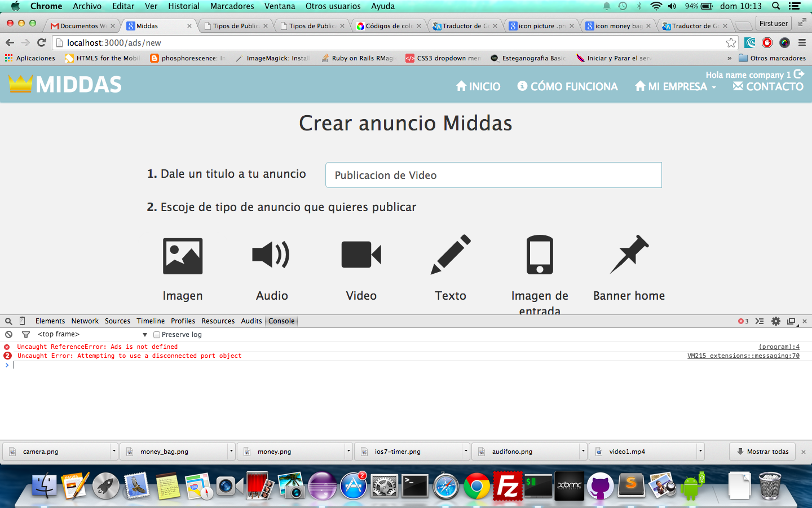Open the video1.mp4 download item
812x508 pixels.
pos(642,452)
